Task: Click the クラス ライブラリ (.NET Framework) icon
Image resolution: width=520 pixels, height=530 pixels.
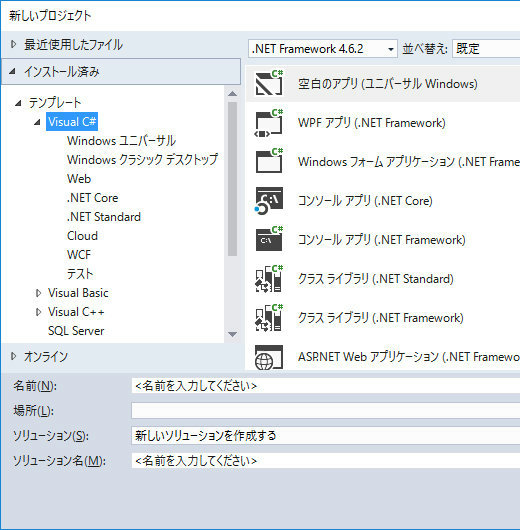Action: point(269,317)
